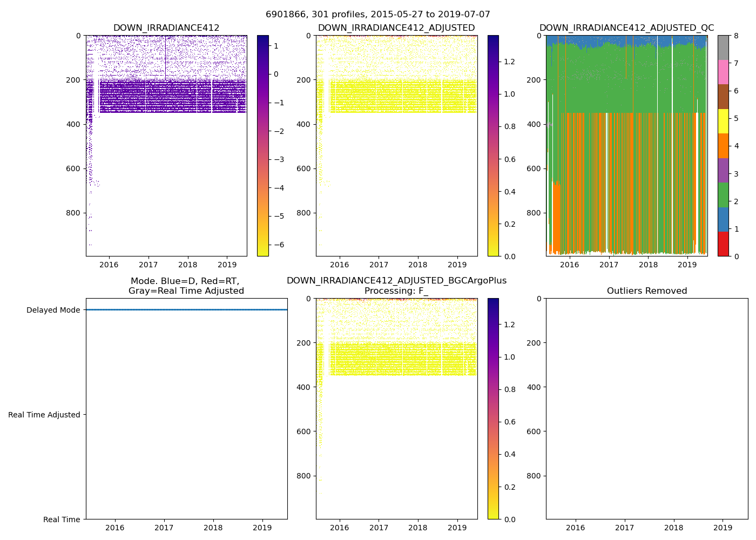Click the Mode legend title text
The width and height of the screenshot is (756, 540).
coord(186,286)
